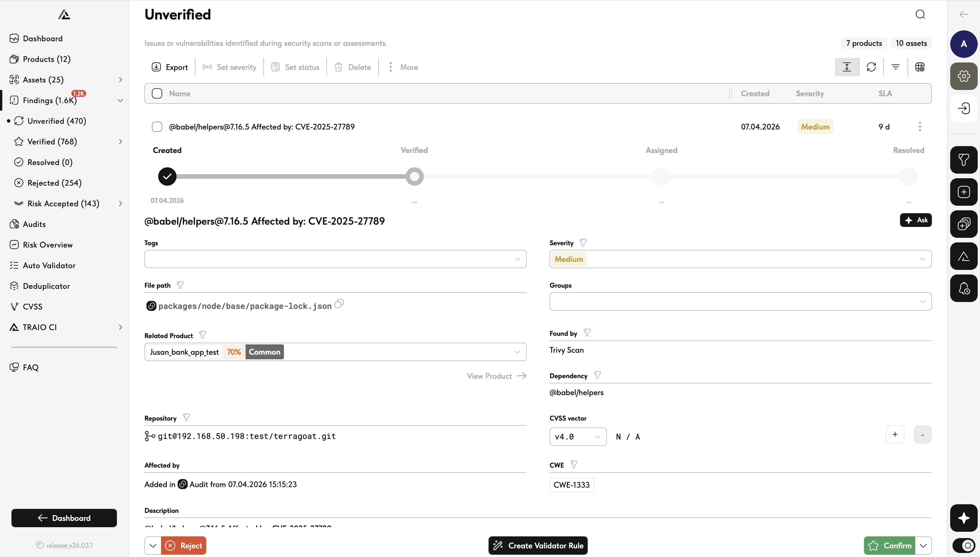Open Products (12) in sidebar

pyautogui.click(x=46, y=59)
